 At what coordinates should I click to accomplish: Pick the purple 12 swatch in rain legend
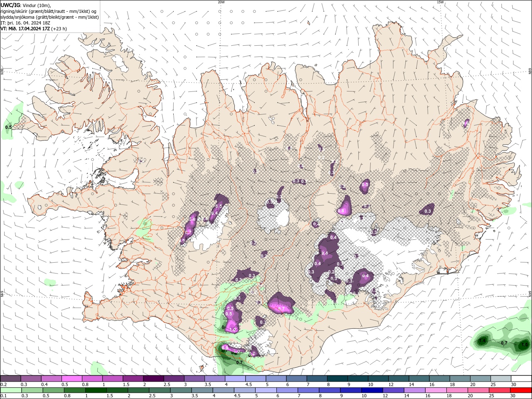point(393,390)
